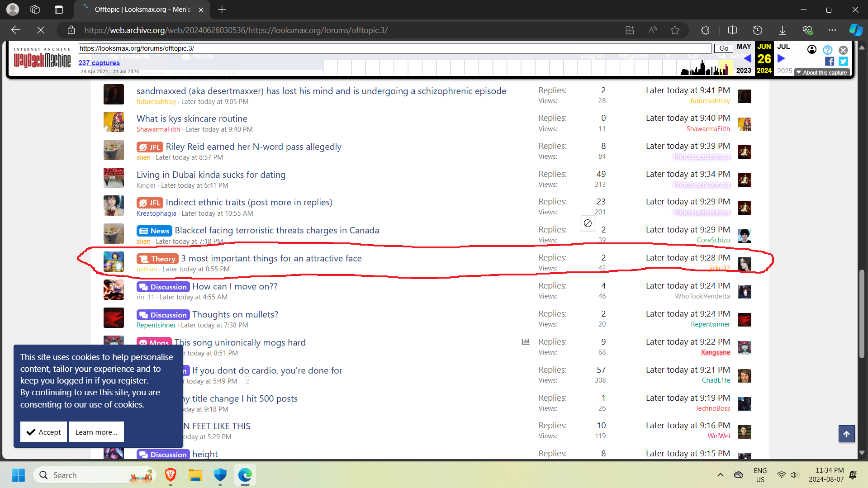Screen dimensions: 868x488
Task: Toggle Edge split screen view
Action: click(x=732, y=30)
